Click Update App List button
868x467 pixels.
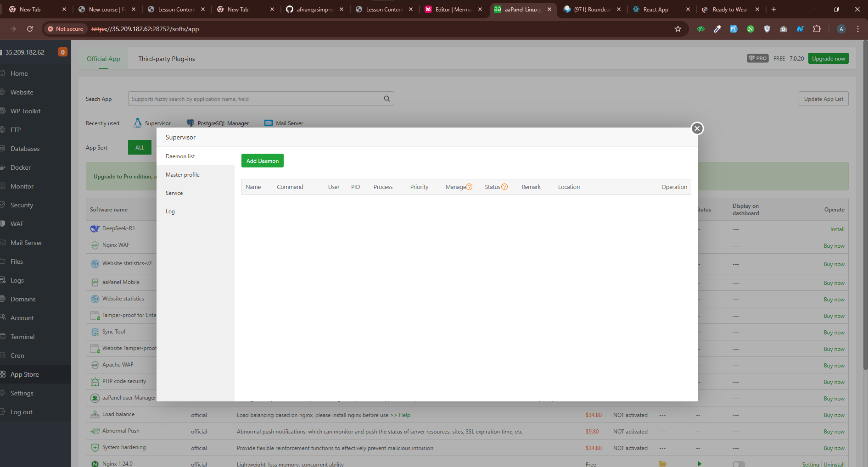coord(823,99)
